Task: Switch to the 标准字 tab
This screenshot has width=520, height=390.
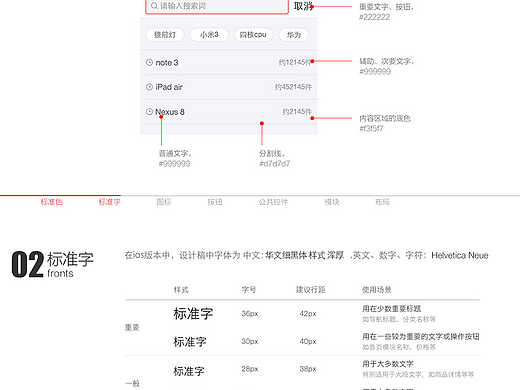Action: pos(109,202)
